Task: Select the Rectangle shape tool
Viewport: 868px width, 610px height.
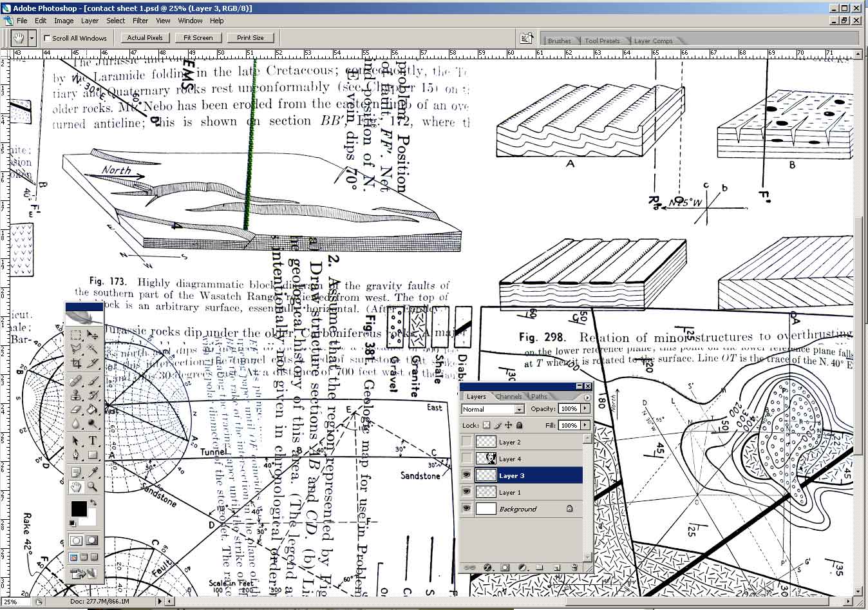Action: (93, 455)
